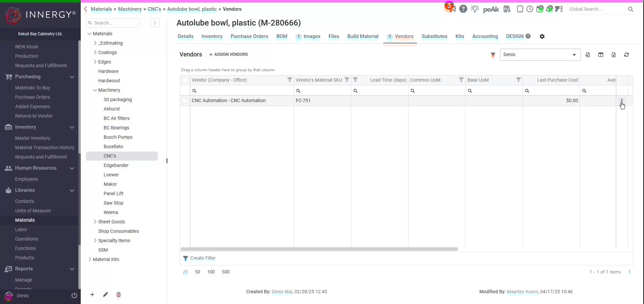Check the CNC Automation row checkbox
Screen dimensions: 644x304
pyautogui.click(x=185, y=101)
